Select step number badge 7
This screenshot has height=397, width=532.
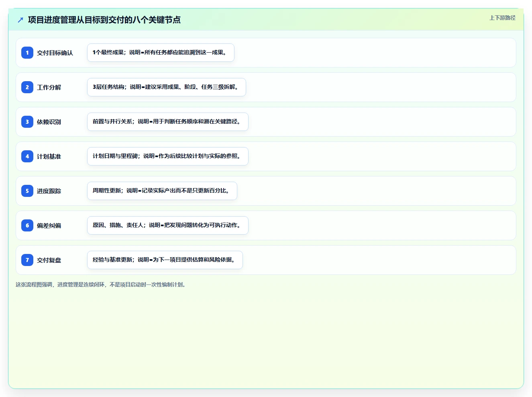(x=27, y=260)
